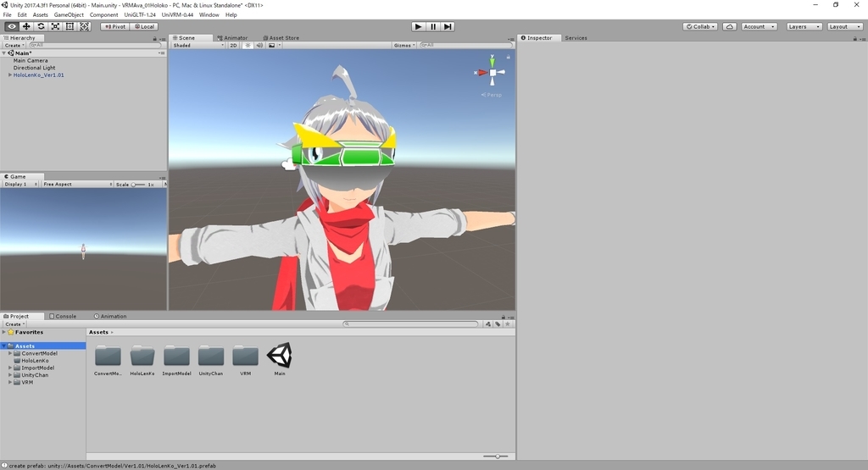Select the UnityChan folder icon in grid

click(x=211, y=356)
